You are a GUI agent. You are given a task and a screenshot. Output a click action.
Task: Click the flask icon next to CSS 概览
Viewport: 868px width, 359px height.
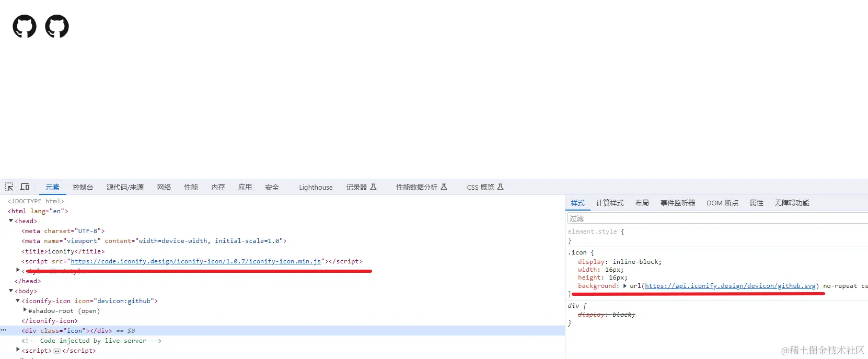pyautogui.click(x=500, y=187)
